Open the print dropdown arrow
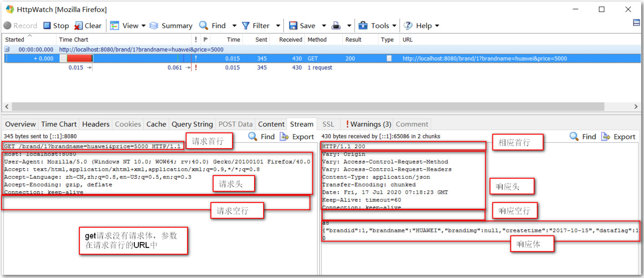Image resolution: width=644 pixels, height=278 pixels. pyautogui.click(x=349, y=26)
